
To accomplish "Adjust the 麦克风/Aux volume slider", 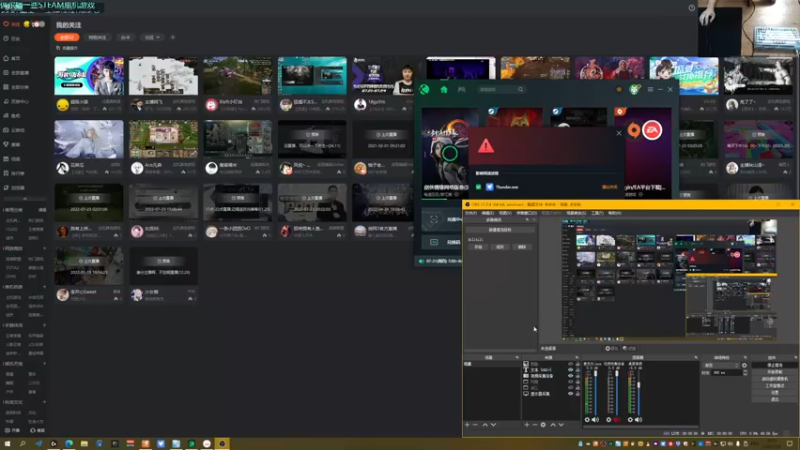I will pos(595,393).
